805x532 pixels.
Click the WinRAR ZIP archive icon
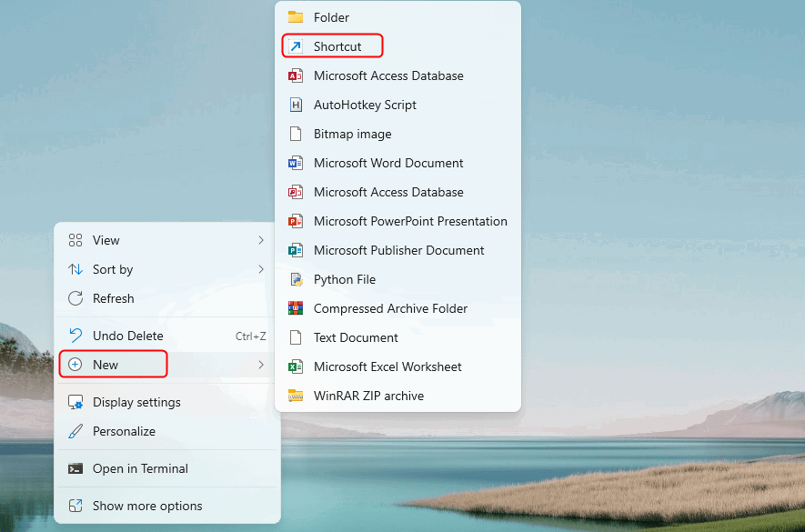(295, 396)
